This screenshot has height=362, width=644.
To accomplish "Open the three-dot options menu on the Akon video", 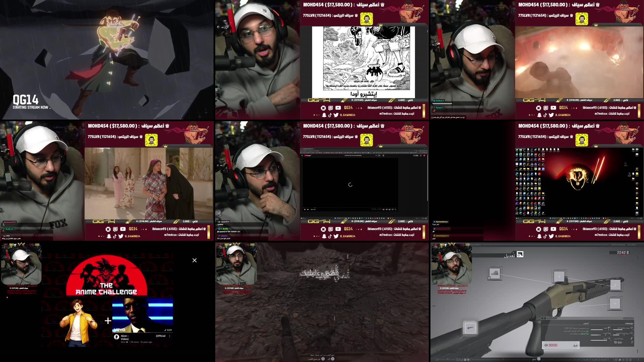I will click(x=170, y=336).
